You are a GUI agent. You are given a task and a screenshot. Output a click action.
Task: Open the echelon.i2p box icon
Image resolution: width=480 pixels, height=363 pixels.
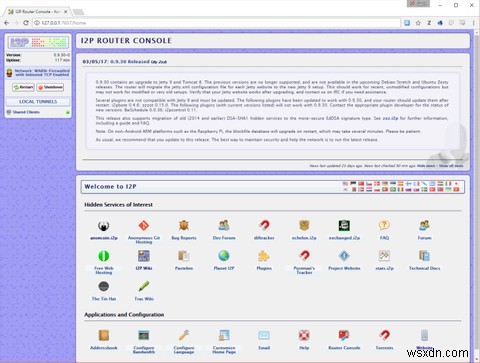[x=304, y=226]
